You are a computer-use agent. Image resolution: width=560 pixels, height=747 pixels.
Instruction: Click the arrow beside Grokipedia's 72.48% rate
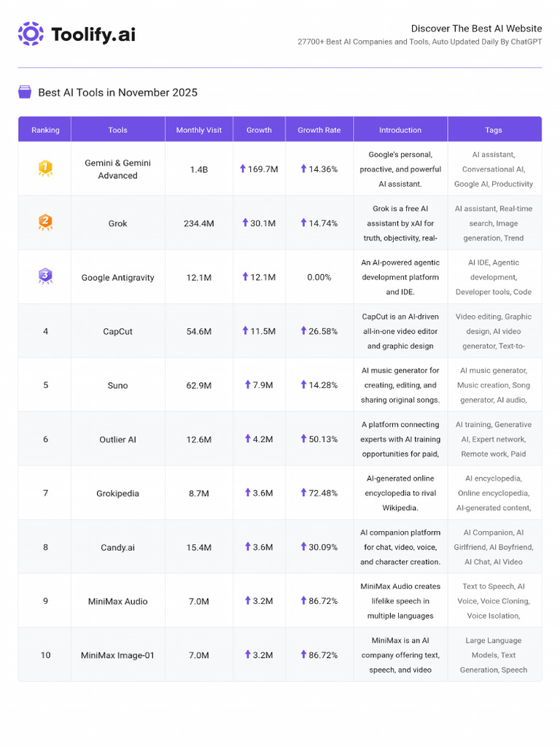tap(303, 492)
